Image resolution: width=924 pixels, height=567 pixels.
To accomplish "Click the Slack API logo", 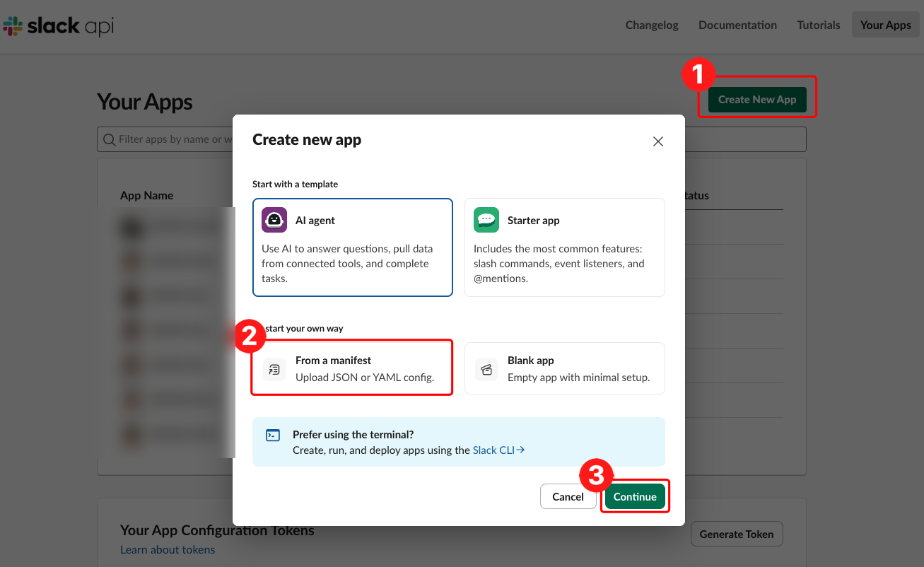I will 59,26.
